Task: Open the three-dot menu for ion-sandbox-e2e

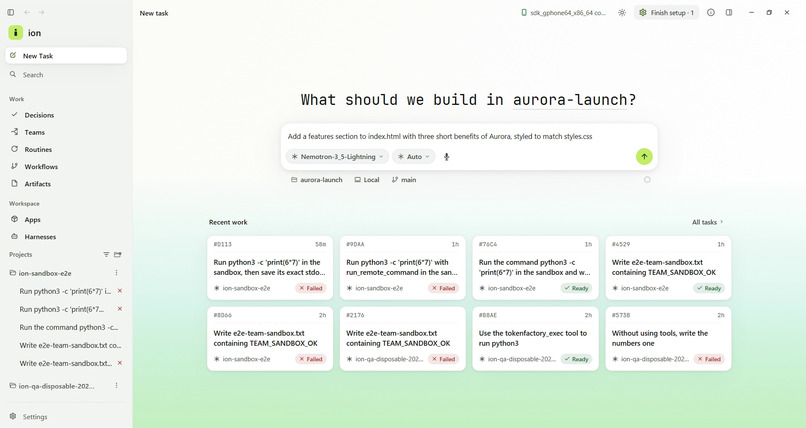Action: click(116, 273)
